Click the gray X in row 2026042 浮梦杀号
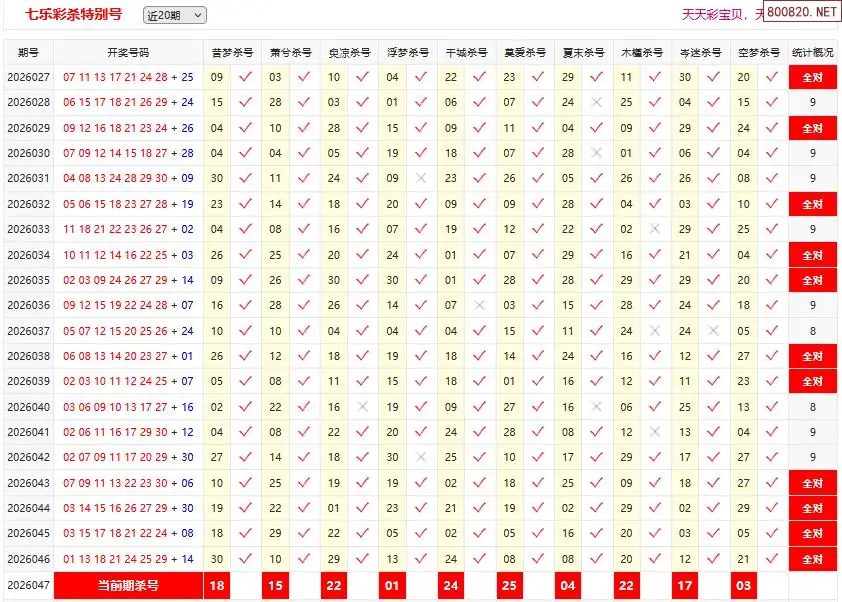Screen dimensions: 842x602 pyautogui.click(x=421, y=458)
